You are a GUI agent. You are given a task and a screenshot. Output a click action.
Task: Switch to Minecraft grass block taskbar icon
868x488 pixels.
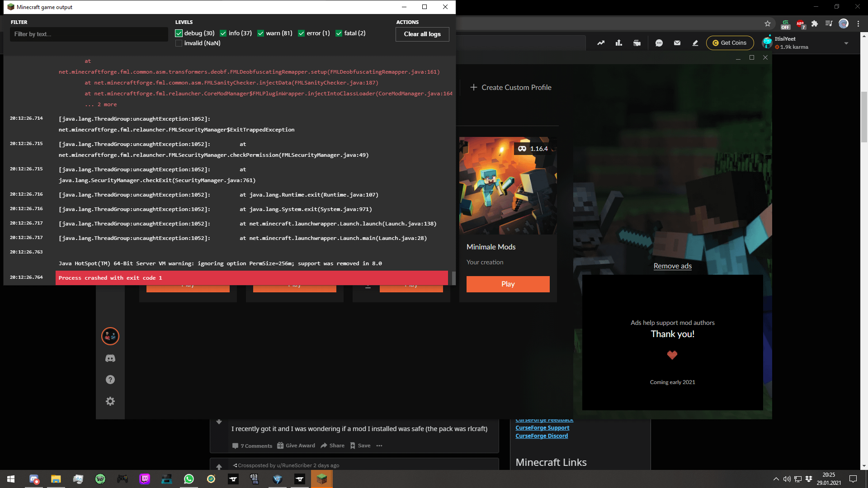pos(321,479)
